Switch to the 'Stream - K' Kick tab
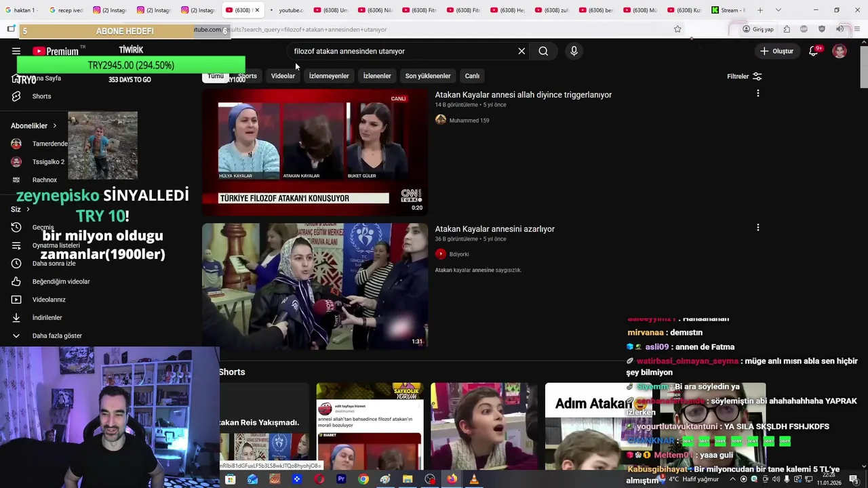This screenshot has height=488, width=868. pyautogui.click(x=728, y=10)
